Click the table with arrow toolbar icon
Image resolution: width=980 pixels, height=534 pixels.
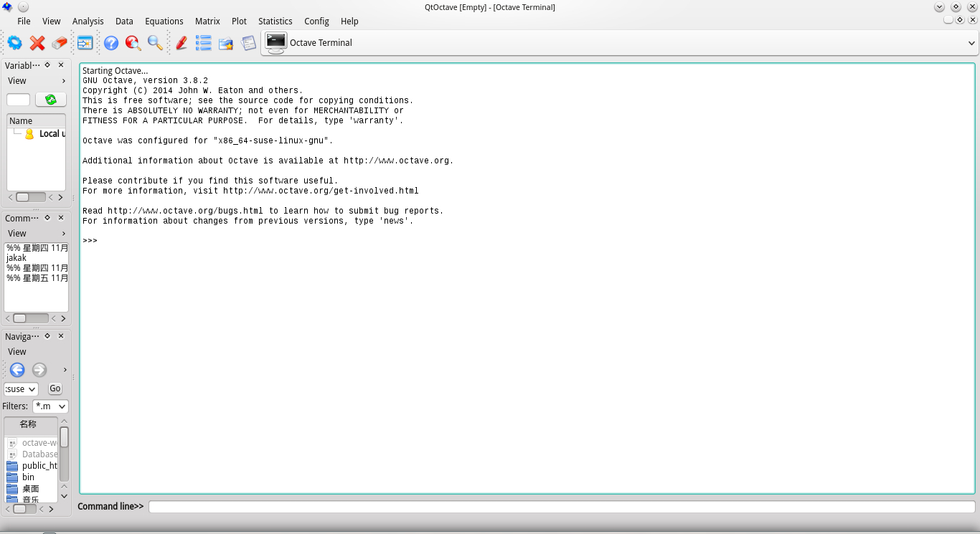pos(85,43)
